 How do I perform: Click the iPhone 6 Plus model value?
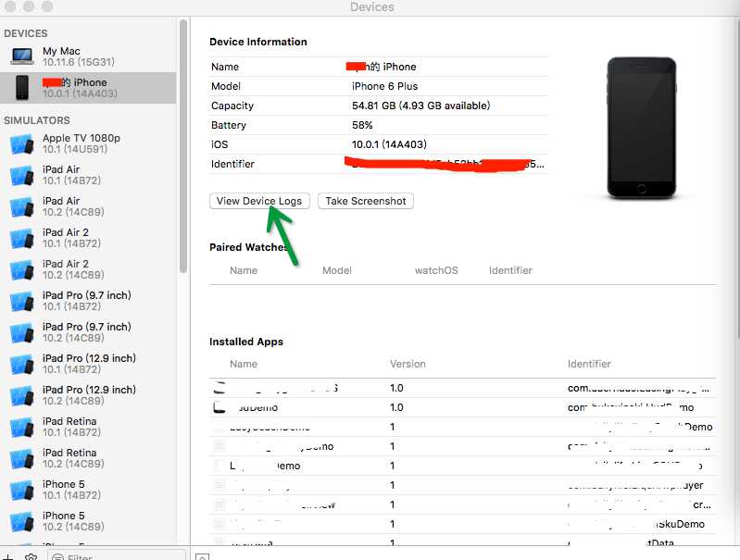pos(384,86)
